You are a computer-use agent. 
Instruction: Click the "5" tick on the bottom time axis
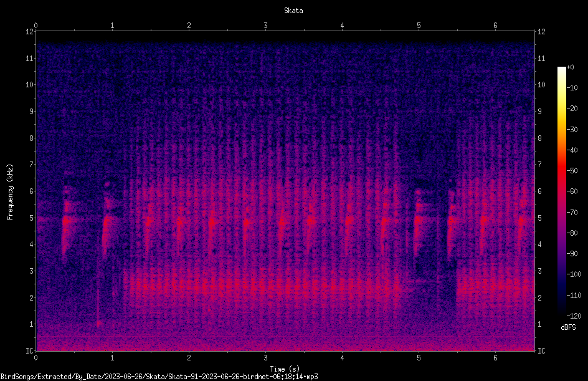419,358
